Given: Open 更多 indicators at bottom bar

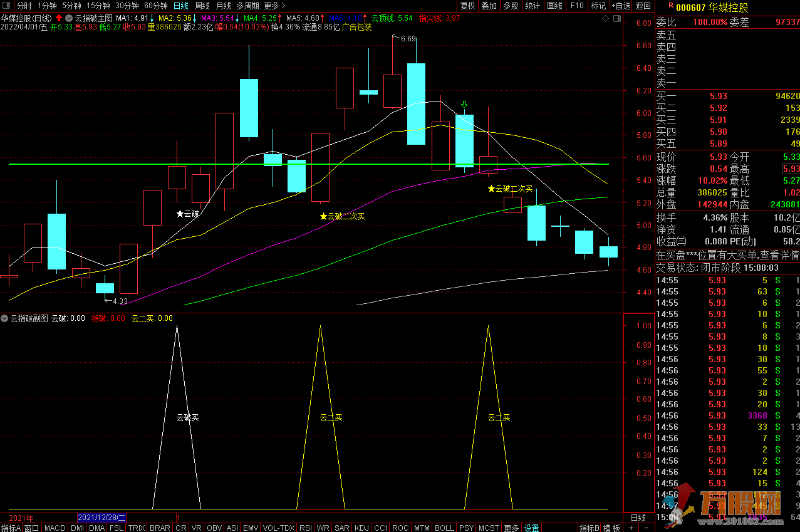Looking at the screenshot, I should coord(511,528).
